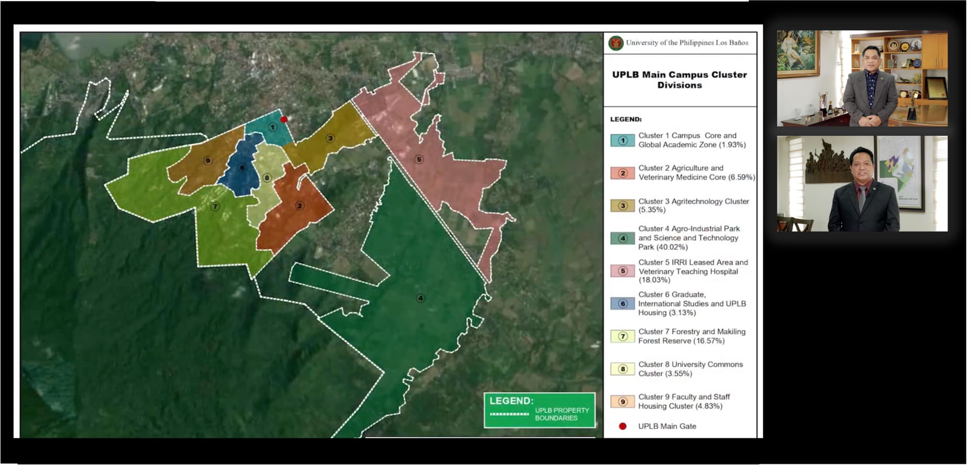Image resolution: width=980 pixels, height=465 pixels.
Task: Click the cluster 7 number marker on the map
Action: tap(215, 207)
